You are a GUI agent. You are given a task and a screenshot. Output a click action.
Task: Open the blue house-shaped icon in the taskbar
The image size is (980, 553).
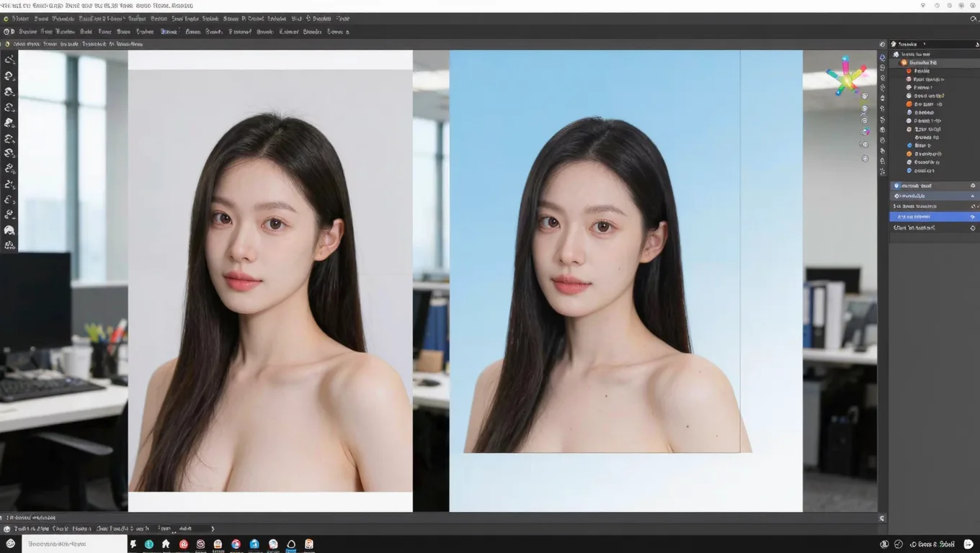coord(254,544)
